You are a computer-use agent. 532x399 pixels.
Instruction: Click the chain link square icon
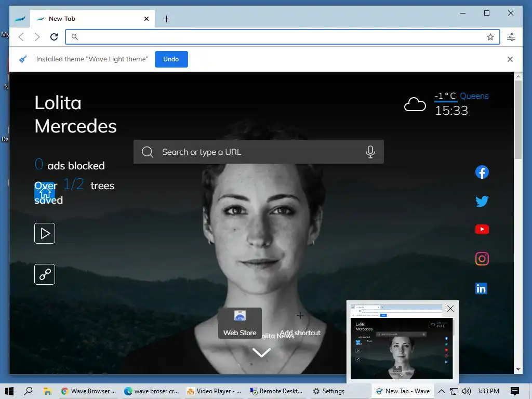point(45,274)
